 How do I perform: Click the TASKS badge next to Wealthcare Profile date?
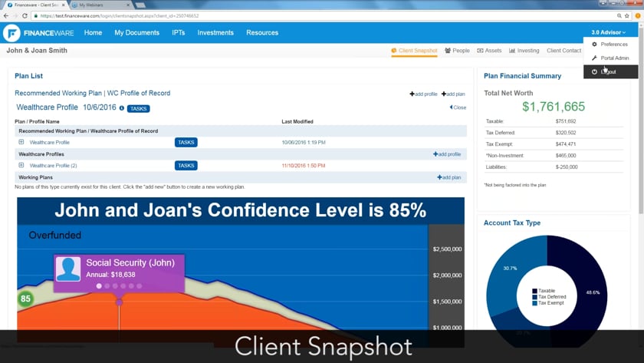[139, 108]
